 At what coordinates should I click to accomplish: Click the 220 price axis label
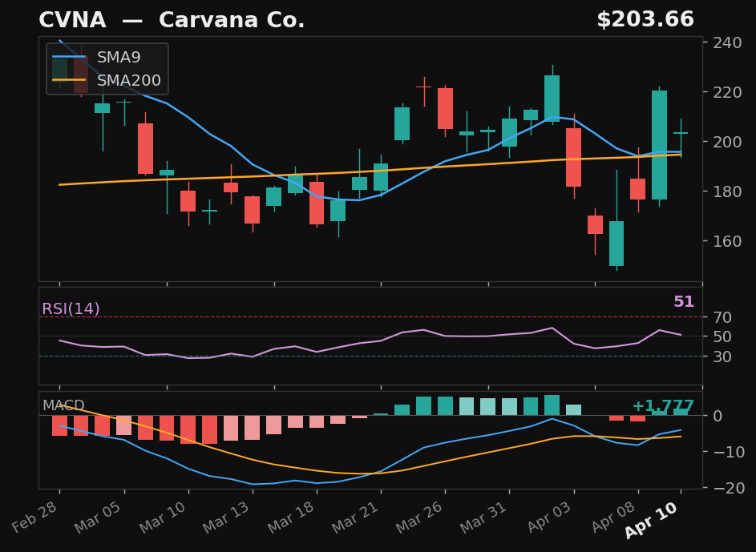(727, 92)
